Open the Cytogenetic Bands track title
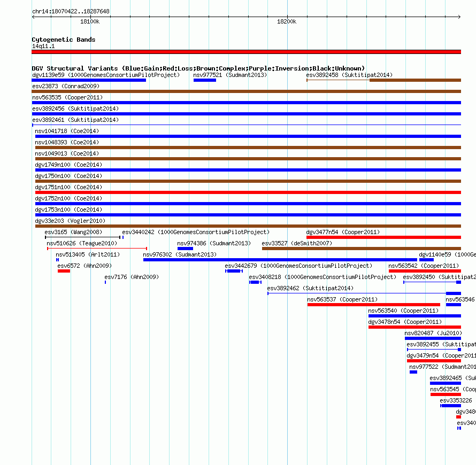The width and height of the screenshot is (476, 465). tap(64, 40)
